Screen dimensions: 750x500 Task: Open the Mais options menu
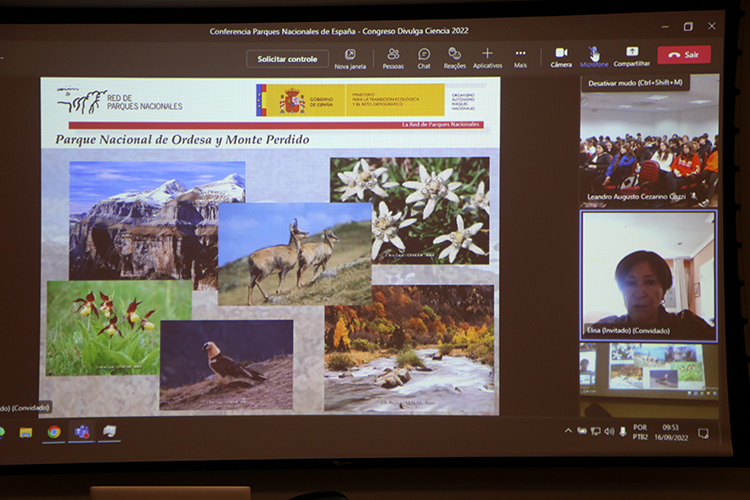point(520,58)
